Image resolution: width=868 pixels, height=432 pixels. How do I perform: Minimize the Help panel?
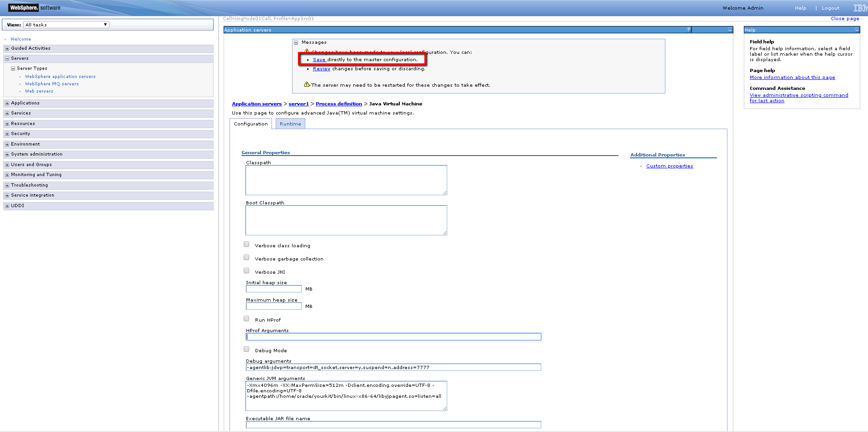(x=857, y=30)
